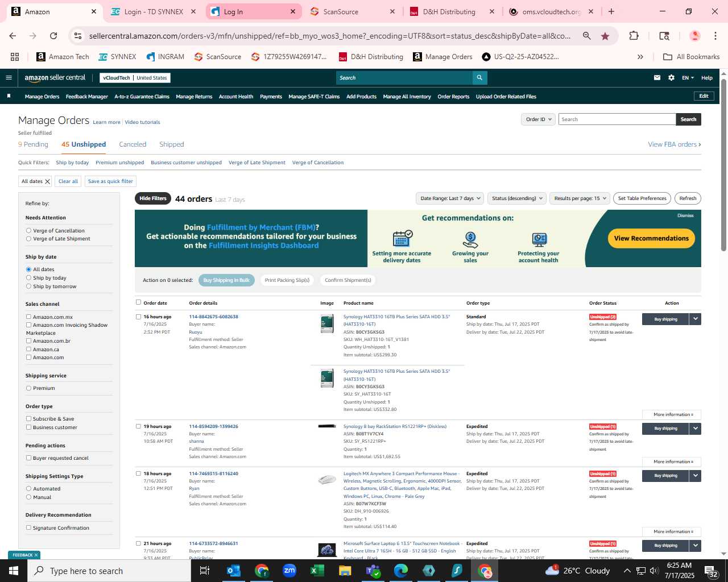Switch to the Canceled orders tab
The image size is (728, 582).
[x=133, y=144]
